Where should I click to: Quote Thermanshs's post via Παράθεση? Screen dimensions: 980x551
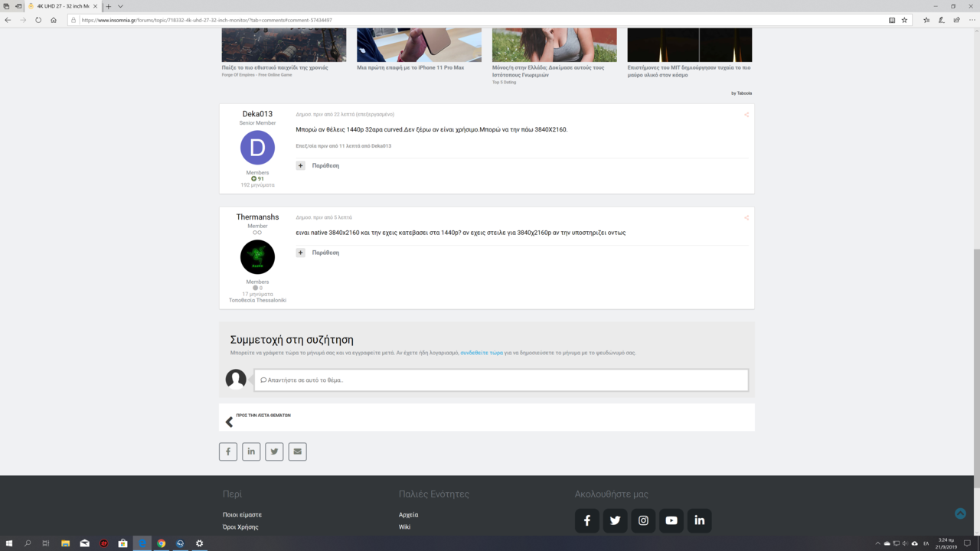325,253
